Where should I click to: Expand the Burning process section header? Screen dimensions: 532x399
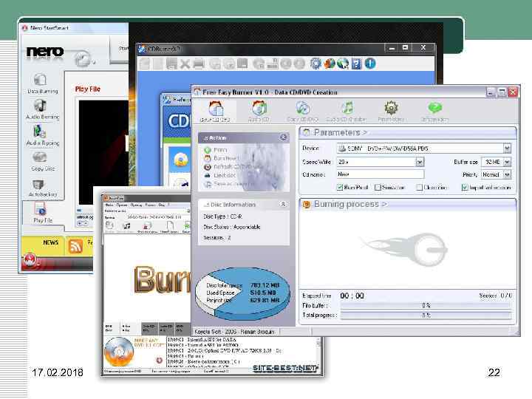coord(408,204)
